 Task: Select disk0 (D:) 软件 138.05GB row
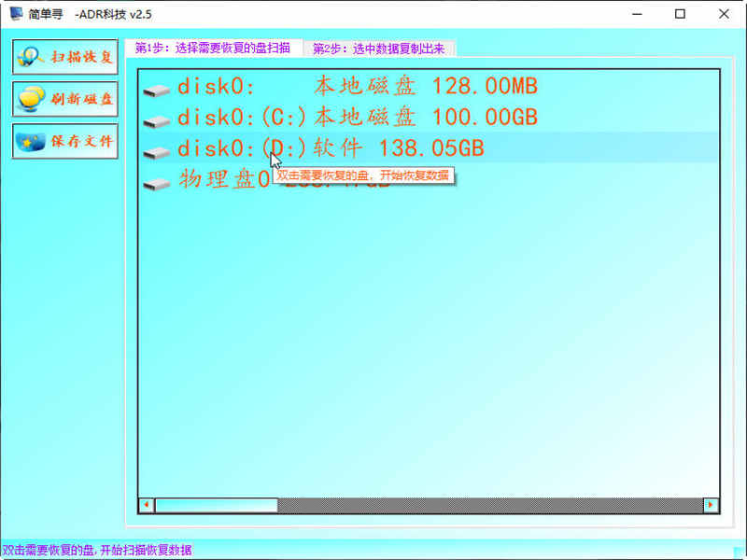click(x=429, y=148)
